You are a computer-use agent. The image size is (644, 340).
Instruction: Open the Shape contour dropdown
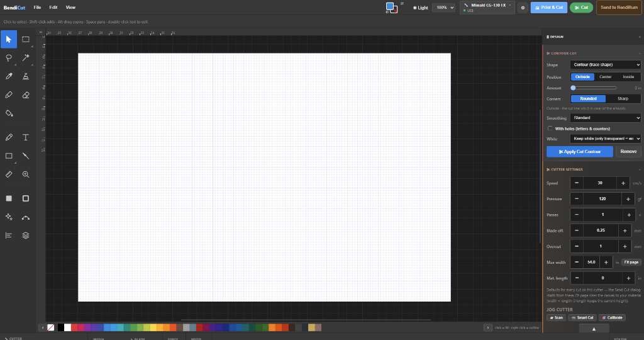[606, 65]
